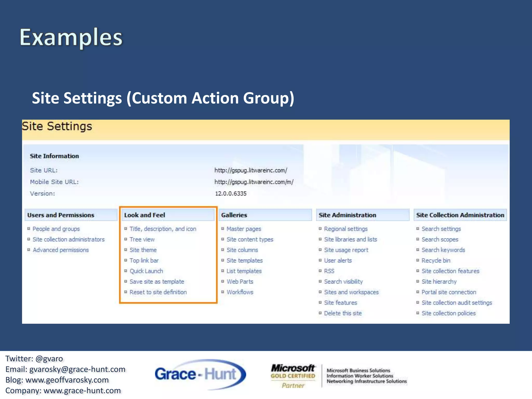Open the Tree view link
The width and height of the screenshot is (532, 399).
click(x=142, y=239)
